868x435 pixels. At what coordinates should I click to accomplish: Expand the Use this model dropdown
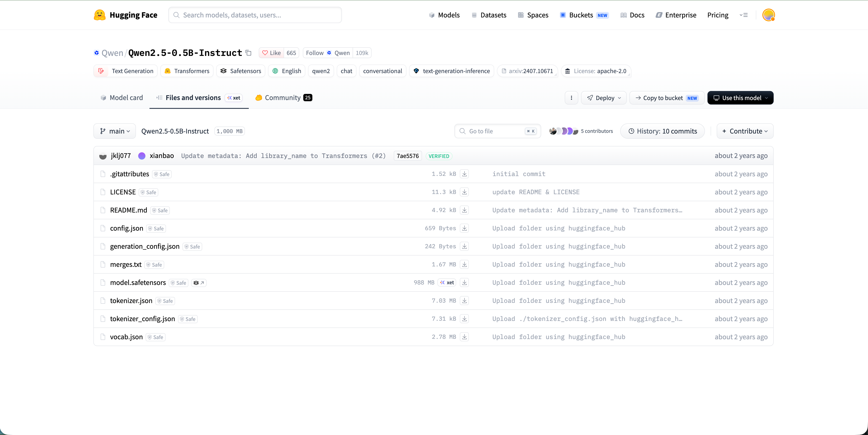740,98
